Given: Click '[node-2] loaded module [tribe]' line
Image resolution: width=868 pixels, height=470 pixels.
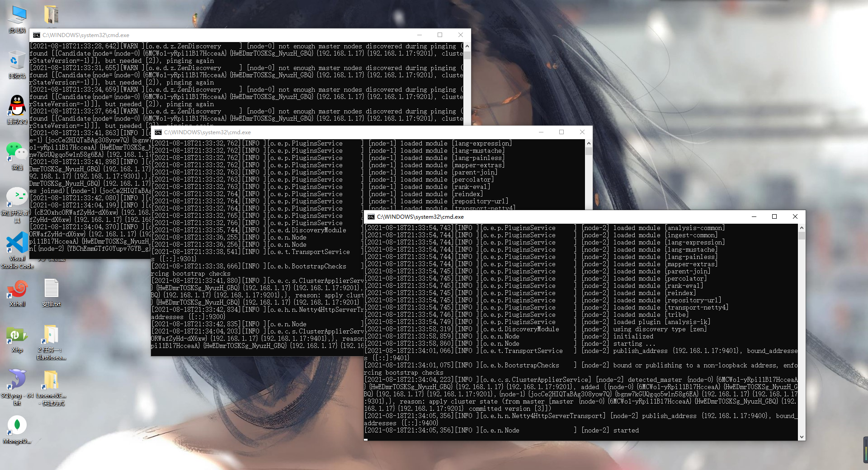Looking at the screenshot, I should pos(527,315).
